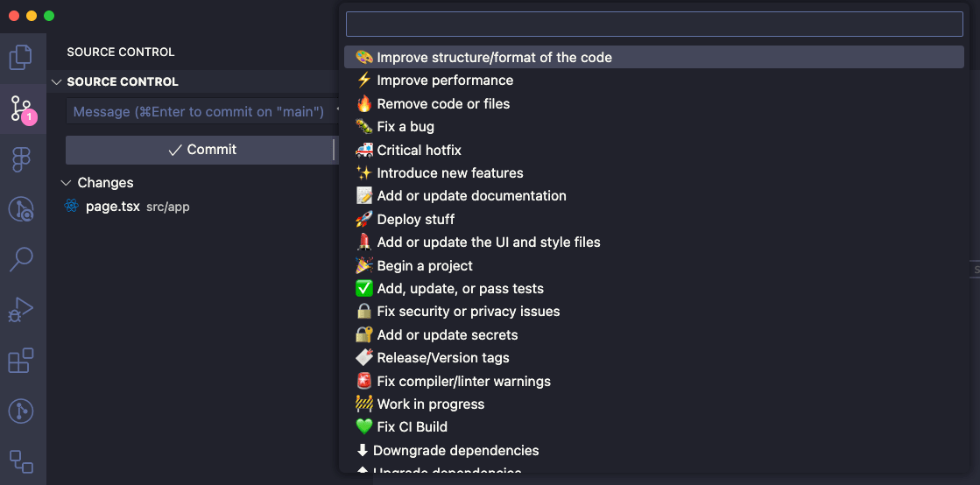
Task: Open the Figma extension panel
Action: pos(21,158)
